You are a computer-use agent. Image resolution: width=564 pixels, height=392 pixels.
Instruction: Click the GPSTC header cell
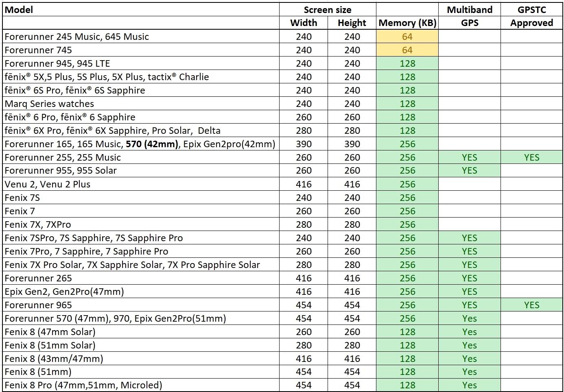tap(531, 10)
